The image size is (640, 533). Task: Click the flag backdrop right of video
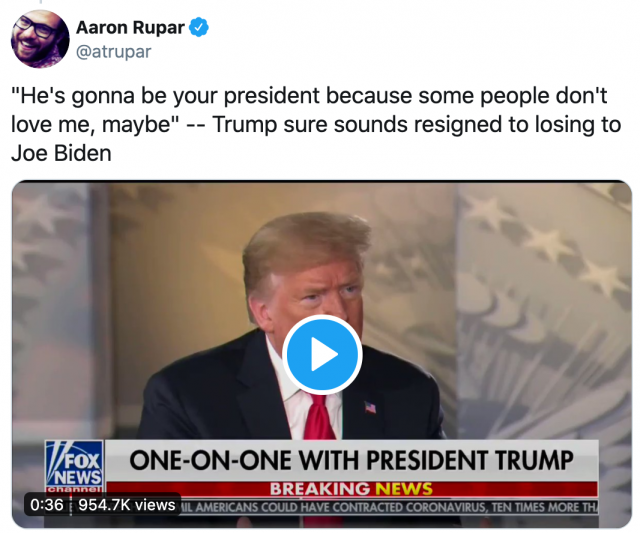[544, 310]
